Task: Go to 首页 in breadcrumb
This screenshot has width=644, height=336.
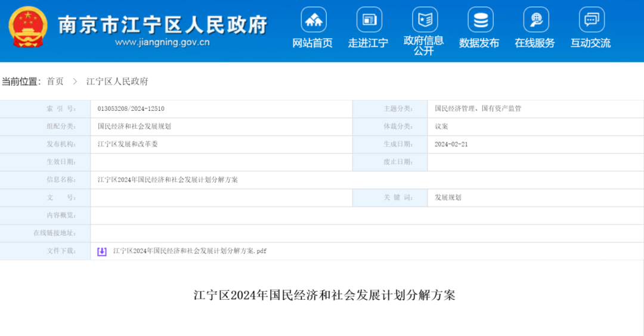Action: 55,81
